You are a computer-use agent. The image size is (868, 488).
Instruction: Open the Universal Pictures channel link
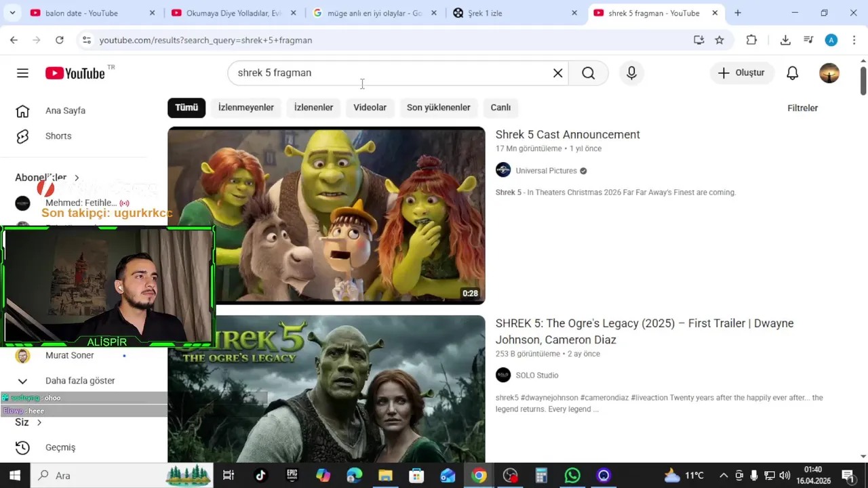tap(546, 171)
